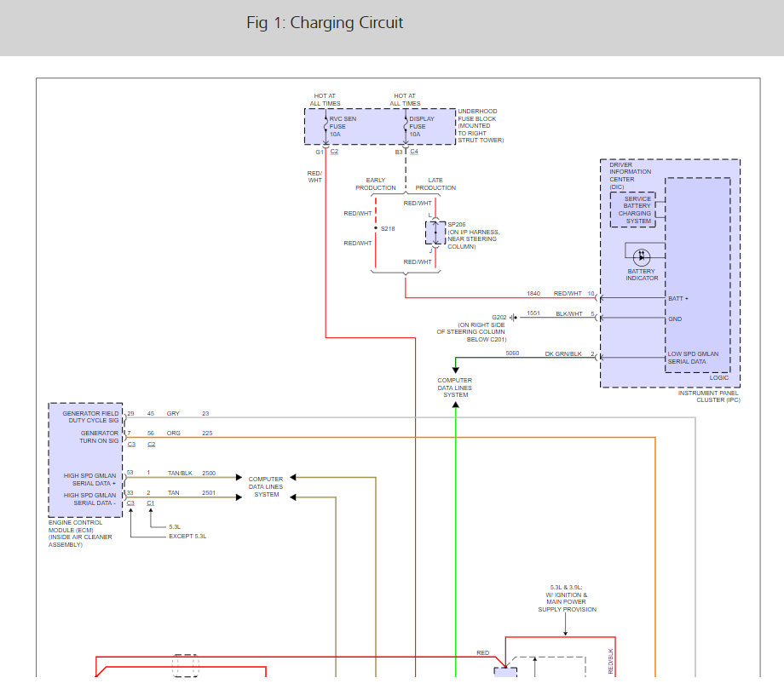
Task: Select the "SP206" splice pack label
Action: 457,225
